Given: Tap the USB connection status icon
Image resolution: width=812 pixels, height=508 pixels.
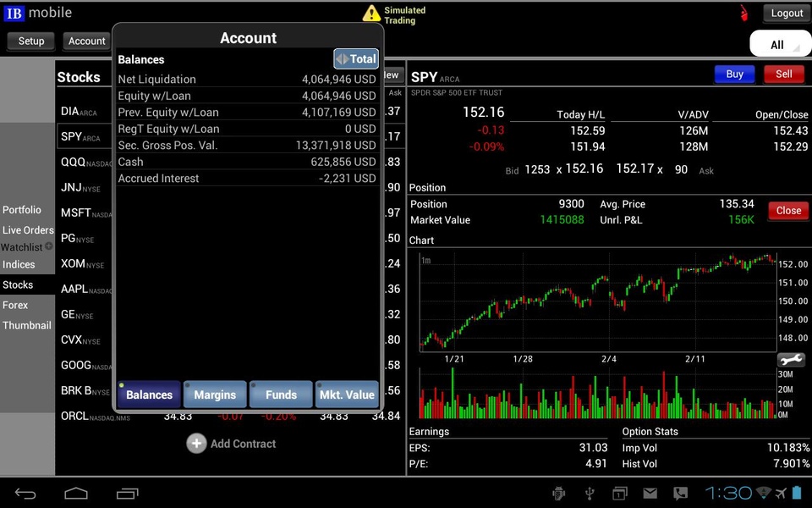Looking at the screenshot, I should click(x=590, y=493).
